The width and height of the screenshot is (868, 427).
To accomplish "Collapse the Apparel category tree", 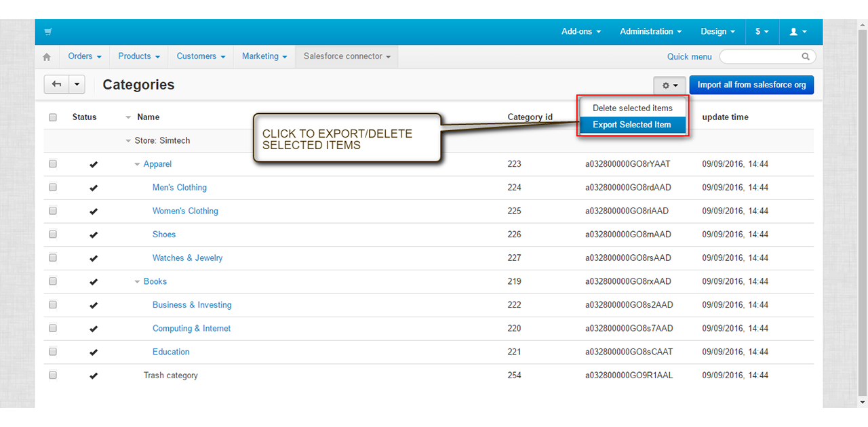I will (137, 165).
